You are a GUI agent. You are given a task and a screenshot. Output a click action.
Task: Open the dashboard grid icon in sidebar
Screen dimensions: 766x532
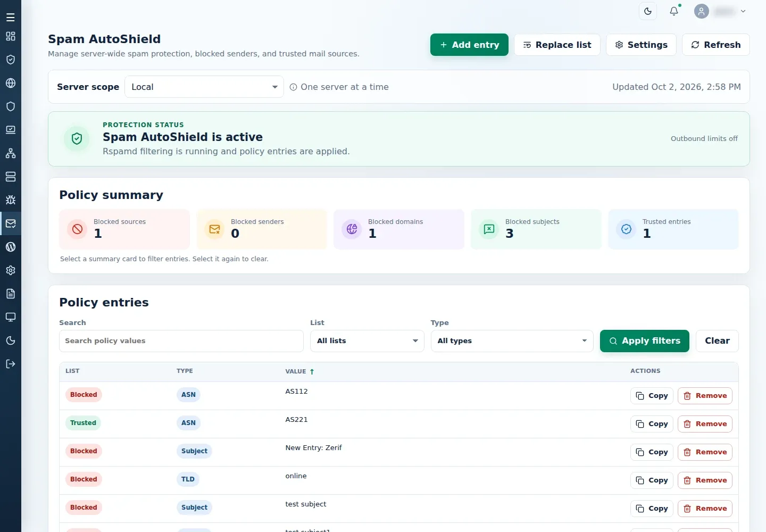[x=11, y=36]
